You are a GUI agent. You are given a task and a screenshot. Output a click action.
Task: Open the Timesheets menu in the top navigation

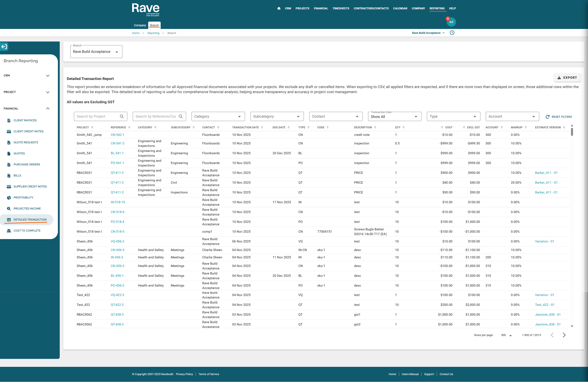341,8
